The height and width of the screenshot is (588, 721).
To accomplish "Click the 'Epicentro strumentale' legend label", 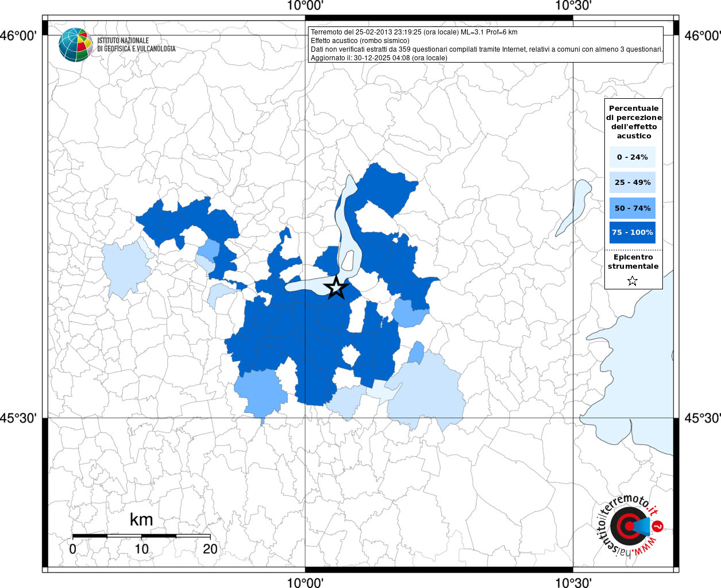I will [633, 261].
